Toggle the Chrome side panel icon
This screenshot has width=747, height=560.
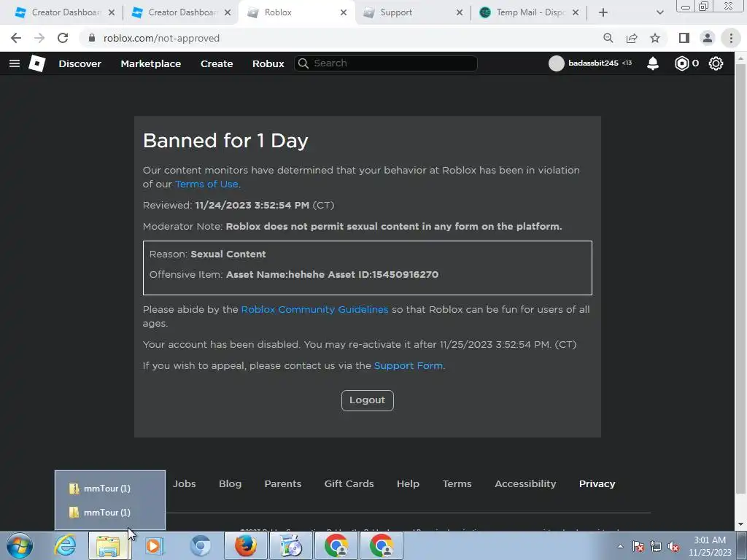click(684, 38)
